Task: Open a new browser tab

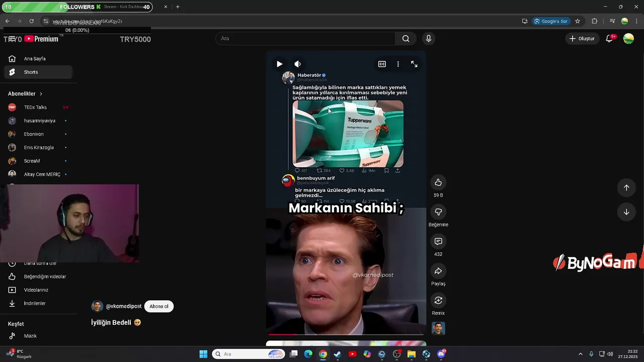Action: tap(178, 7)
